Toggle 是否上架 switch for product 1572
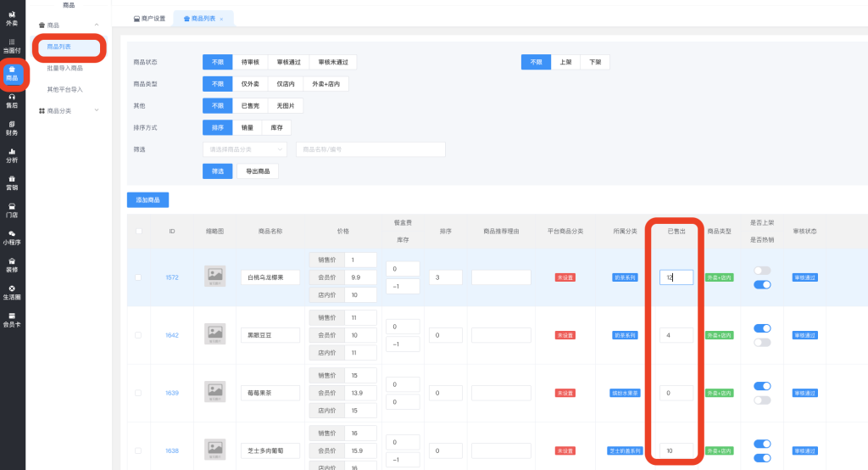The width and height of the screenshot is (868, 470). tap(762, 271)
